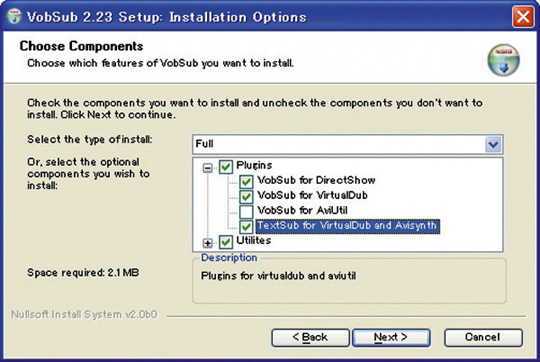Open the install type dropdown arrow
This screenshot has width=540, height=362.
click(x=493, y=144)
